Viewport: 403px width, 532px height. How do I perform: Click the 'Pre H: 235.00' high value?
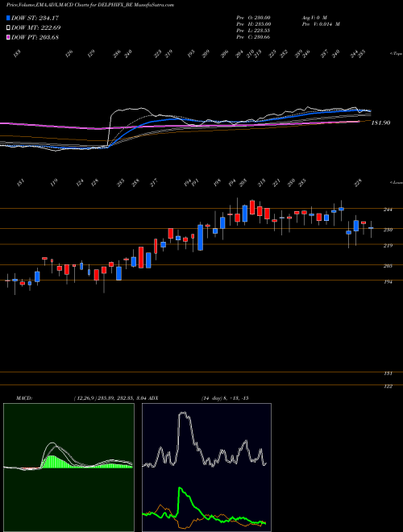[x=253, y=24]
